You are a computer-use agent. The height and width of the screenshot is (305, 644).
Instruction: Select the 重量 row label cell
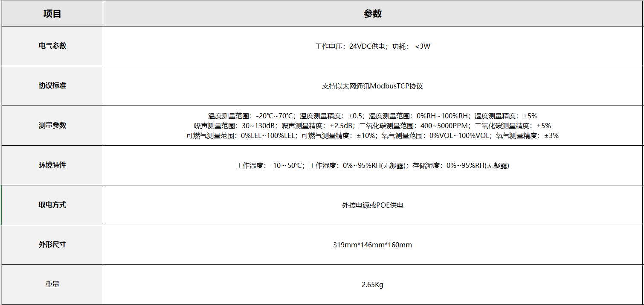click(52, 284)
